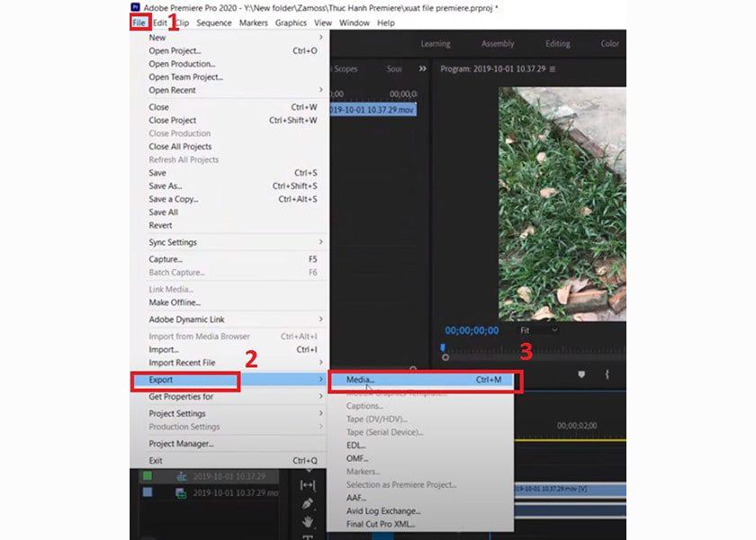Open the Fit zoom level dropdown
Screen dimensions: 756x540
tap(538, 330)
